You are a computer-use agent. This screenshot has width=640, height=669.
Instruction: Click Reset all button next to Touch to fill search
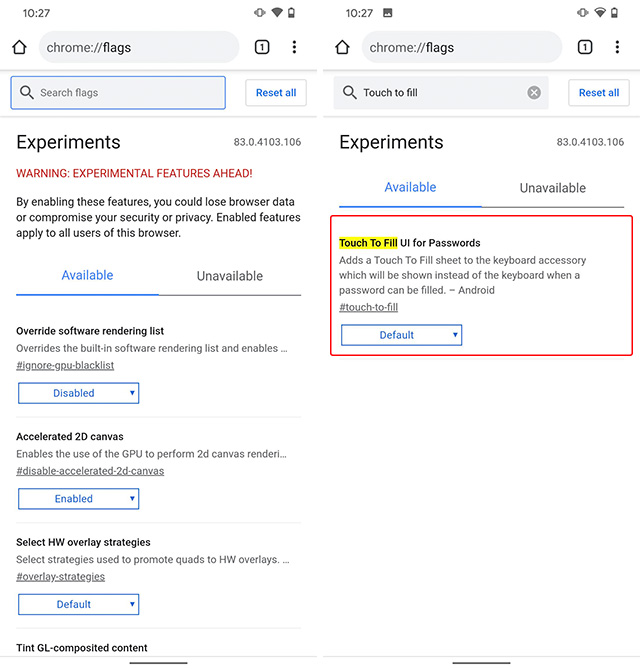[599, 93]
